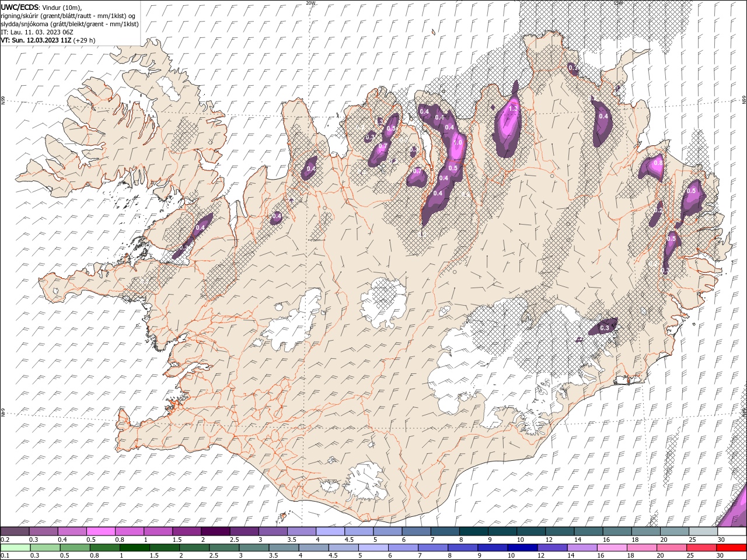747x560 pixels.
Task: Select the lower scale swatch between 7 and 8
Action: tap(432, 548)
